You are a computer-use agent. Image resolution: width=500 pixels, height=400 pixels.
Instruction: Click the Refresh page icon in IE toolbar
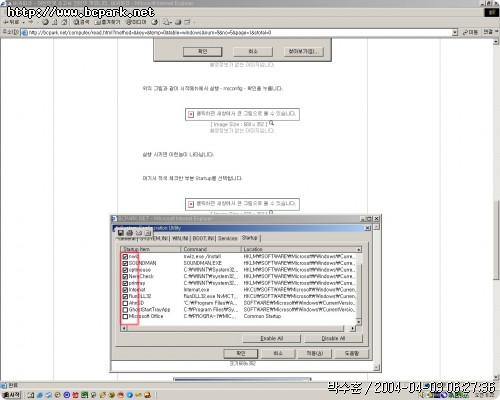pos(55,22)
